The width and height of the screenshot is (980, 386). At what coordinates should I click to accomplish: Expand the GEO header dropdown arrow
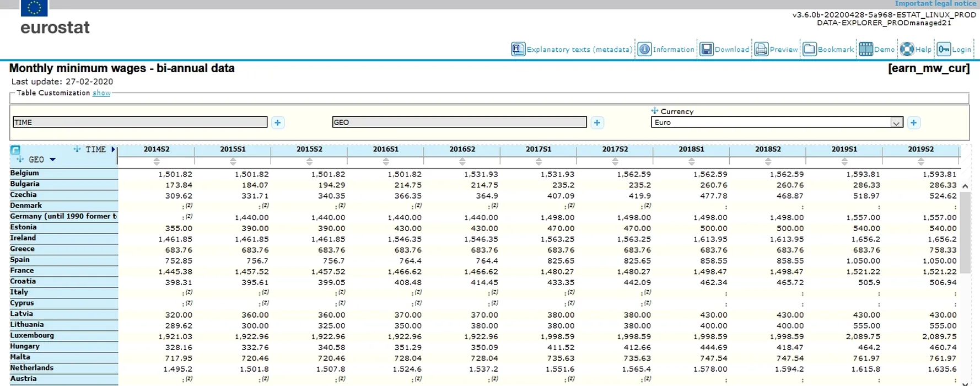pyautogui.click(x=53, y=160)
